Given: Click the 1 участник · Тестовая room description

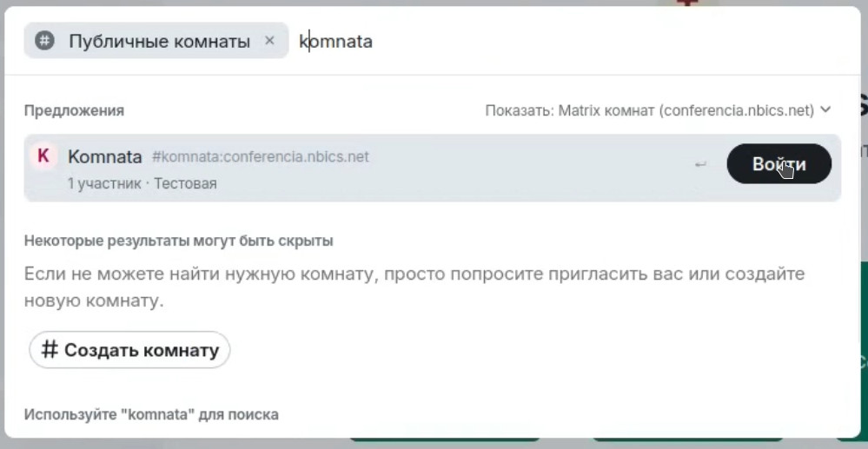Looking at the screenshot, I should tap(142, 183).
